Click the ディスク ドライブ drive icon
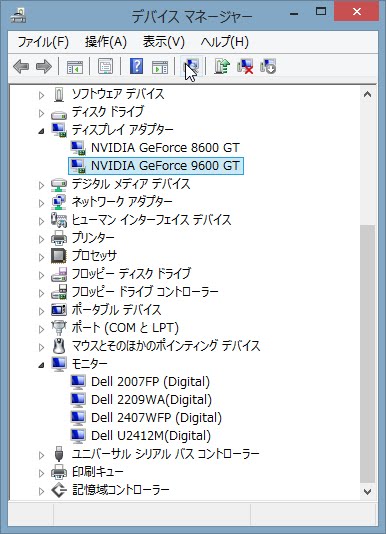 tap(59, 114)
